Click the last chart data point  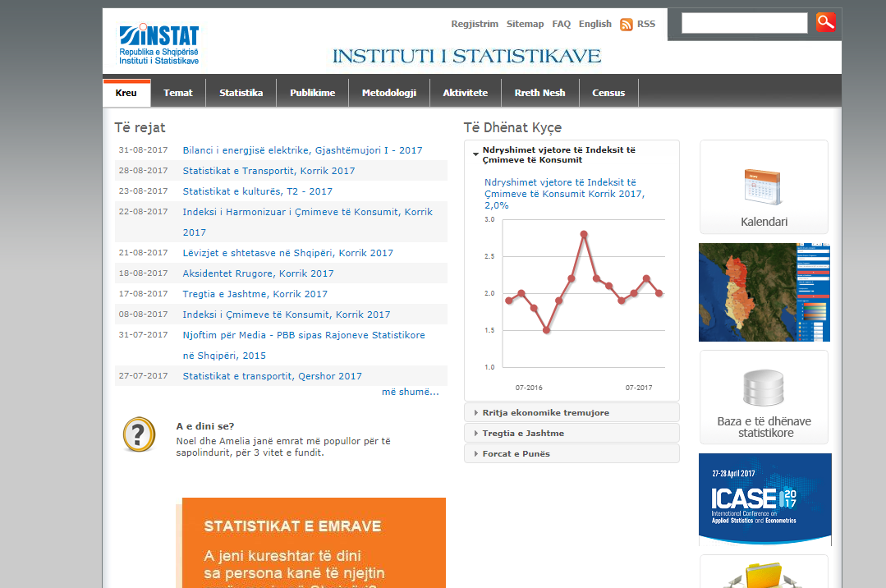click(x=659, y=293)
